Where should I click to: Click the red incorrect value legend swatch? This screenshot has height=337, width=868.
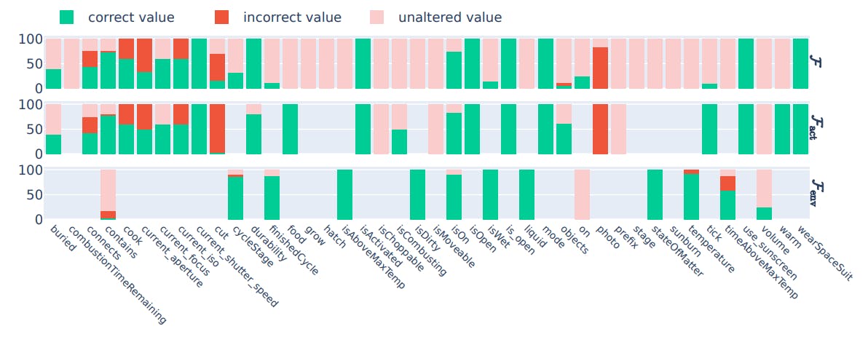[x=222, y=17]
